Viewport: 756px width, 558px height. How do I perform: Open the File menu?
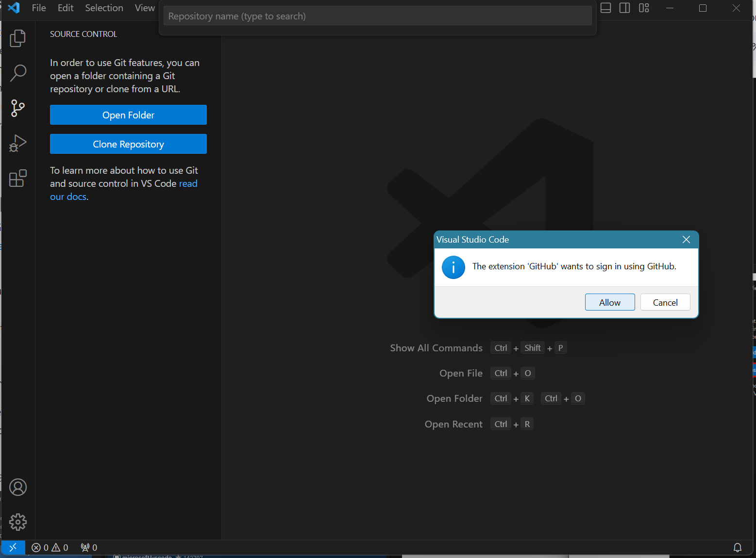pos(39,8)
